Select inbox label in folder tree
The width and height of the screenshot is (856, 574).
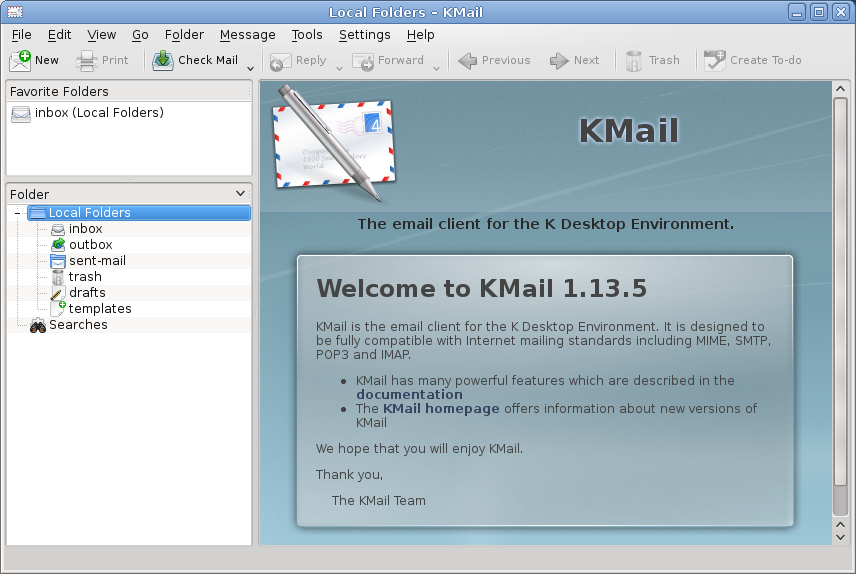(x=86, y=228)
